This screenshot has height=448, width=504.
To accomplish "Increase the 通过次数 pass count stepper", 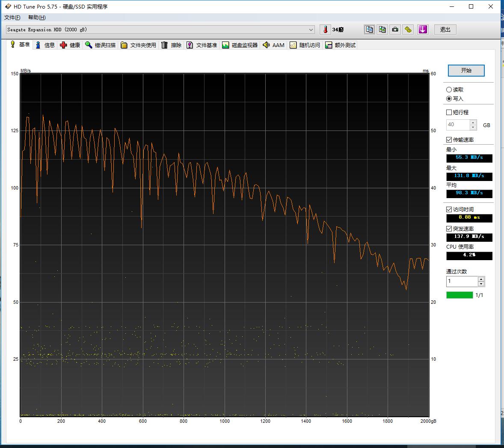I will 481,279.
